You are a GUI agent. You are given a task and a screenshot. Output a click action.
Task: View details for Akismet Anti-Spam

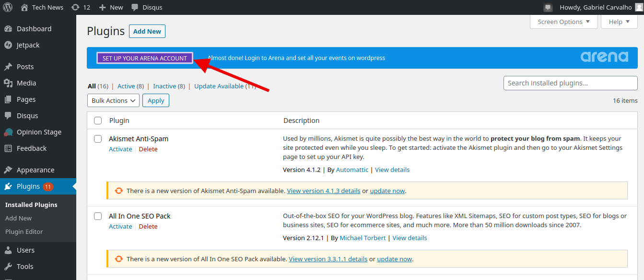pyautogui.click(x=392, y=170)
